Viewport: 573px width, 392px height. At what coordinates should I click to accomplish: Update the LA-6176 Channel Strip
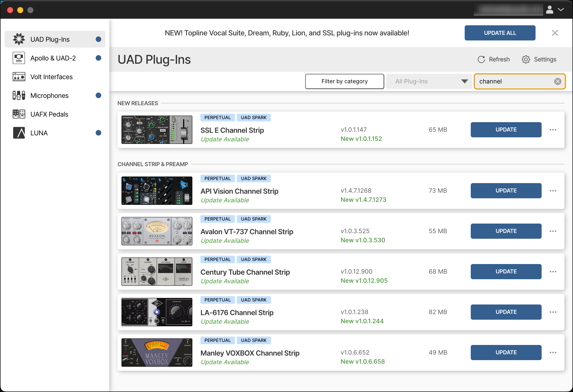pyautogui.click(x=506, y=312)
